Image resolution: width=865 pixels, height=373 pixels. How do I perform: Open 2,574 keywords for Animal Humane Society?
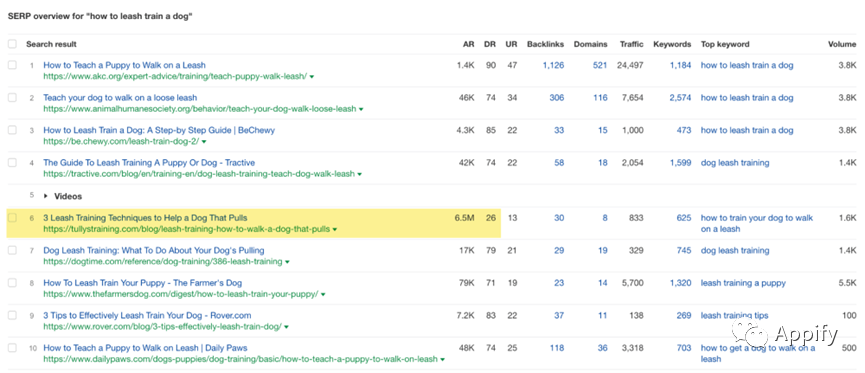point(680,98)
